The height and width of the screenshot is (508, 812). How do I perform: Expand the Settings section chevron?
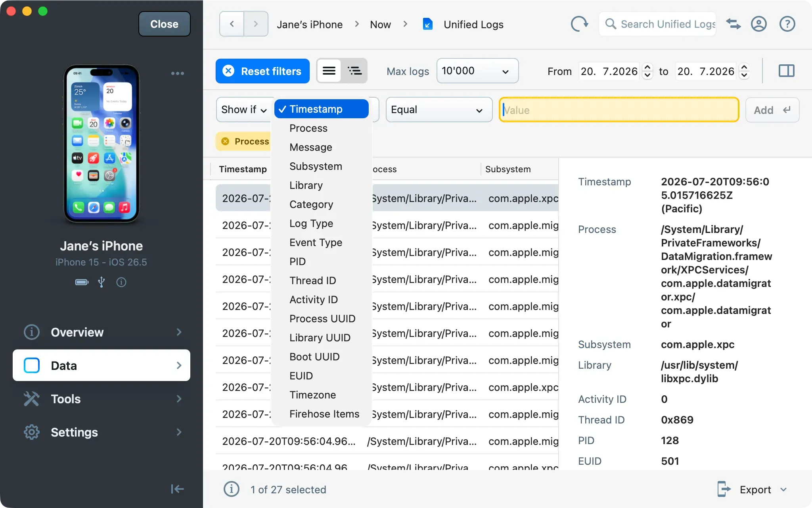(179, 432)
